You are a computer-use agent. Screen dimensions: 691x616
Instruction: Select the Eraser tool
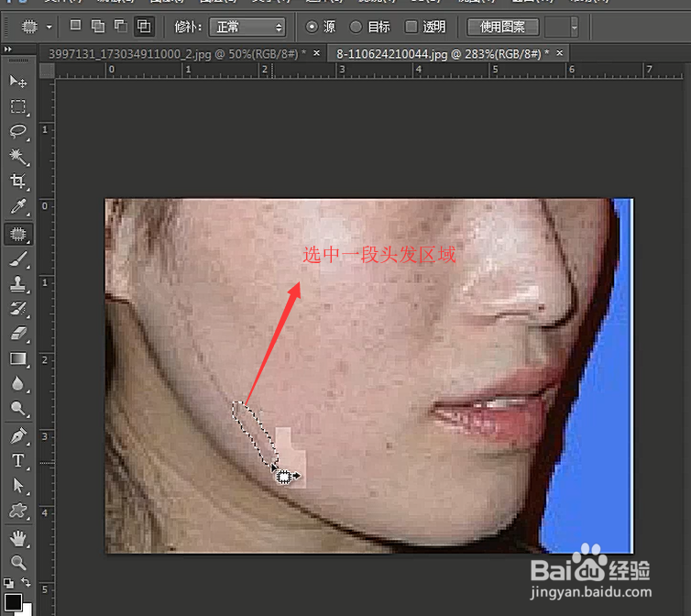[x=18, y=334]
